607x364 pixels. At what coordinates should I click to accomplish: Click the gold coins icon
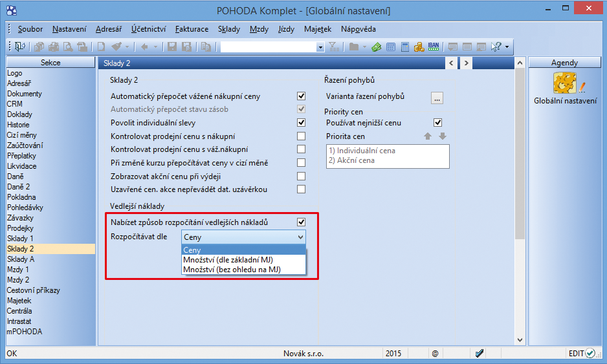(x=419, y=47)
